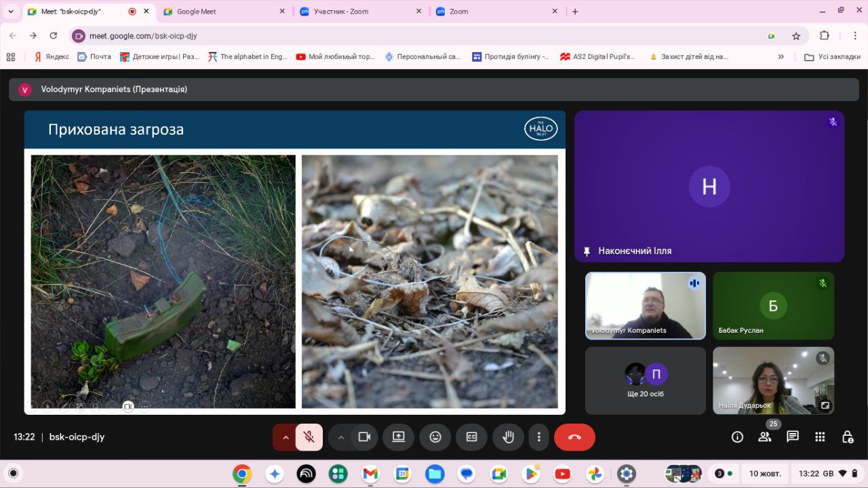Open meeting details info icon

737,437
